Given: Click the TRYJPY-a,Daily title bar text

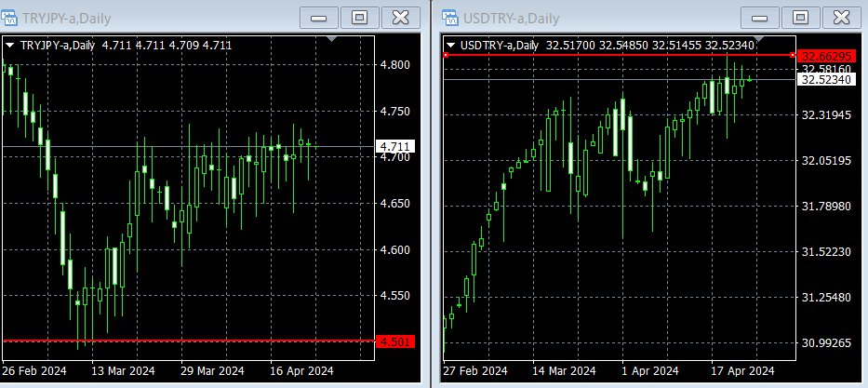Looking at the screenshot, I should pyautogui.click(x=66, y=19).
